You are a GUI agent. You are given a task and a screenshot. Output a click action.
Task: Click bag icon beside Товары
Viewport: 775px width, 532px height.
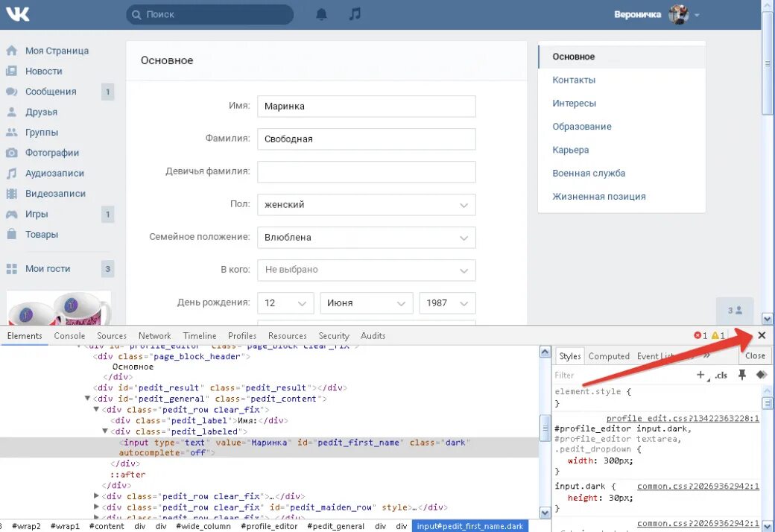12,235
